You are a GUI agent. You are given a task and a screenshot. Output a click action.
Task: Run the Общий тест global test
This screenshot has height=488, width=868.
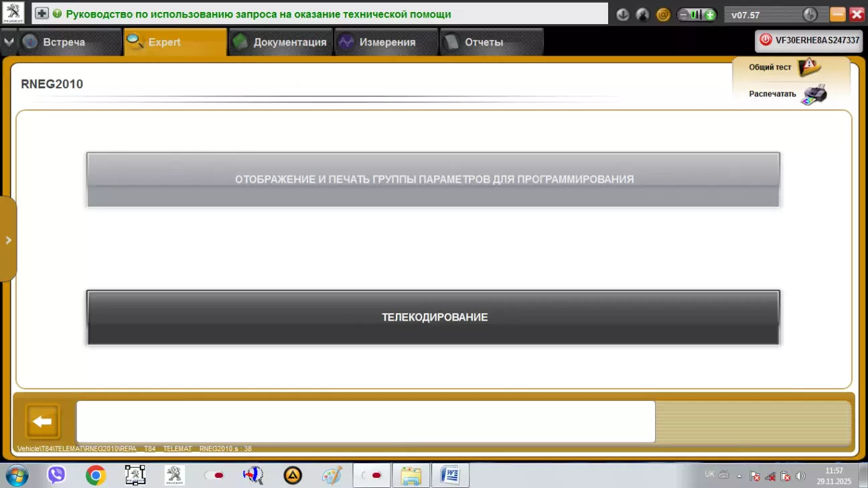[x=808, y=68]
